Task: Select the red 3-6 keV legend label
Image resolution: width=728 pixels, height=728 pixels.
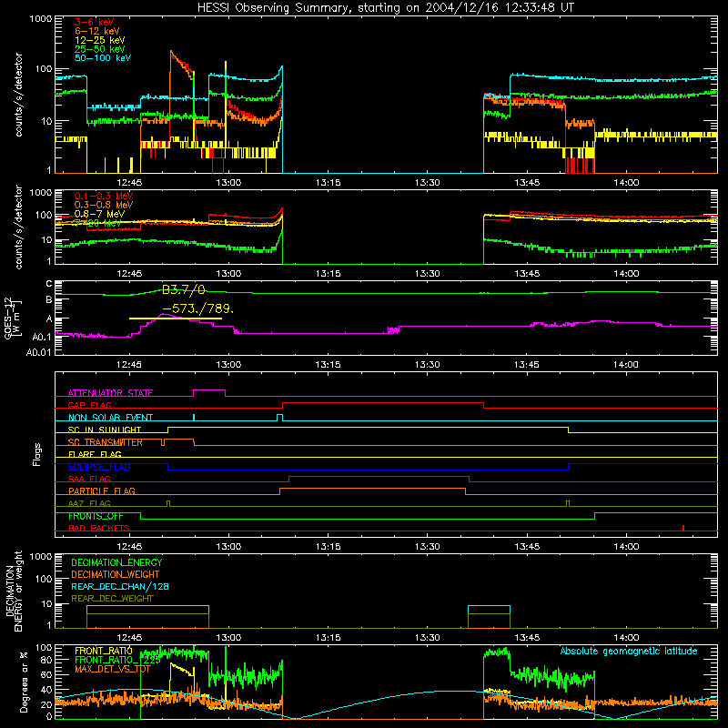Action: 95,22
